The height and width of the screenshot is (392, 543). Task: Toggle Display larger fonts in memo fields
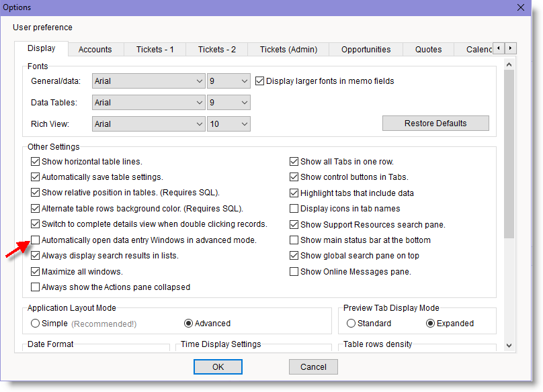(260, 81)
